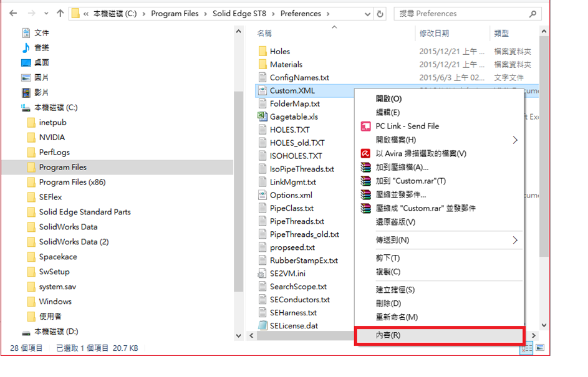Switch to details view icon

click(x=526, y=348)
